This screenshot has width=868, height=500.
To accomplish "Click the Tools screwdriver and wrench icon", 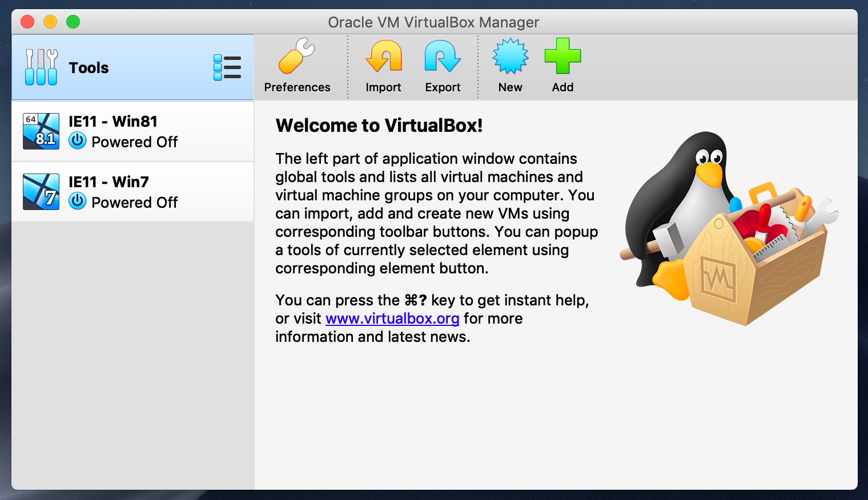I will click(x=41, y=67).
